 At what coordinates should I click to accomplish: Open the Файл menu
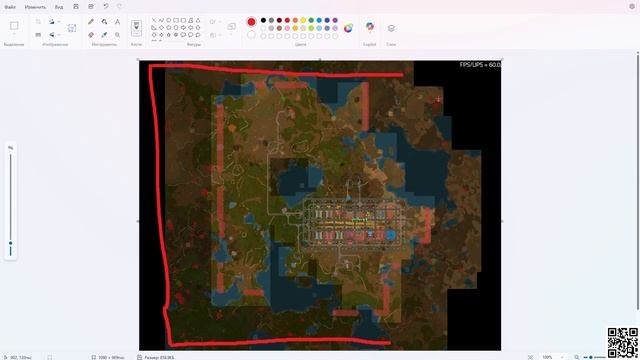tap(10, 7)
